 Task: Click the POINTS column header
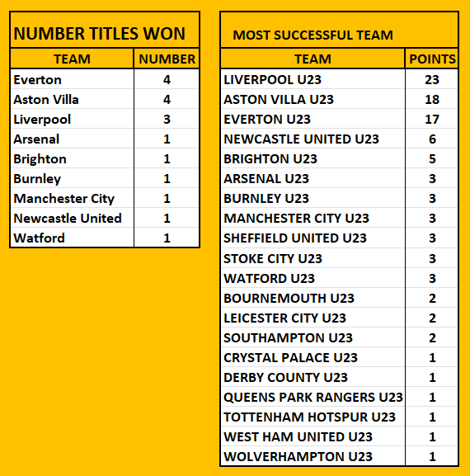432,59
